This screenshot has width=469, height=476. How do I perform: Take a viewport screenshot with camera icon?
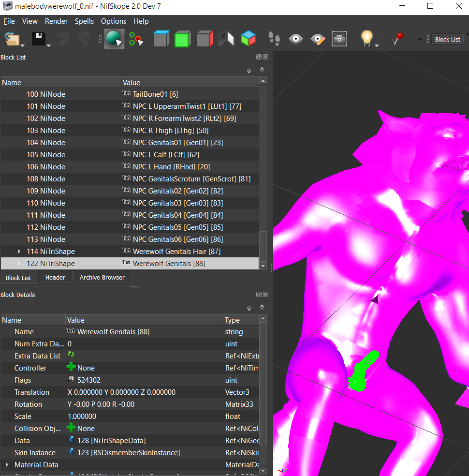339,39
